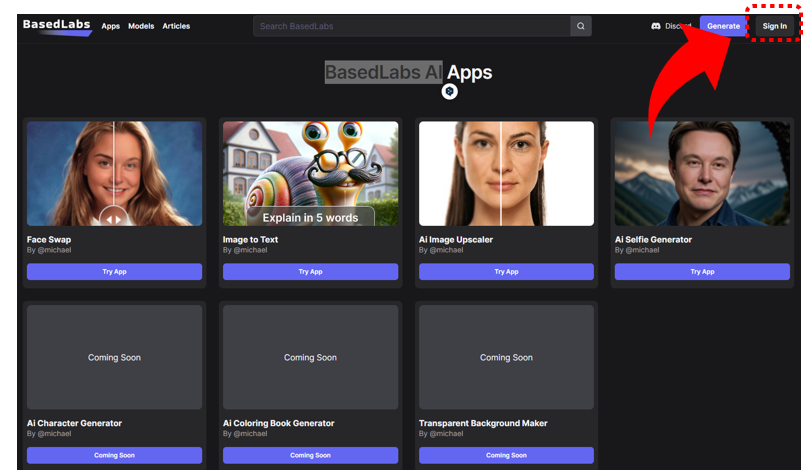This screenshot has height=470, width=812.
Task: Click the Ai Character Generator title
Action: (x=74, y=423)
